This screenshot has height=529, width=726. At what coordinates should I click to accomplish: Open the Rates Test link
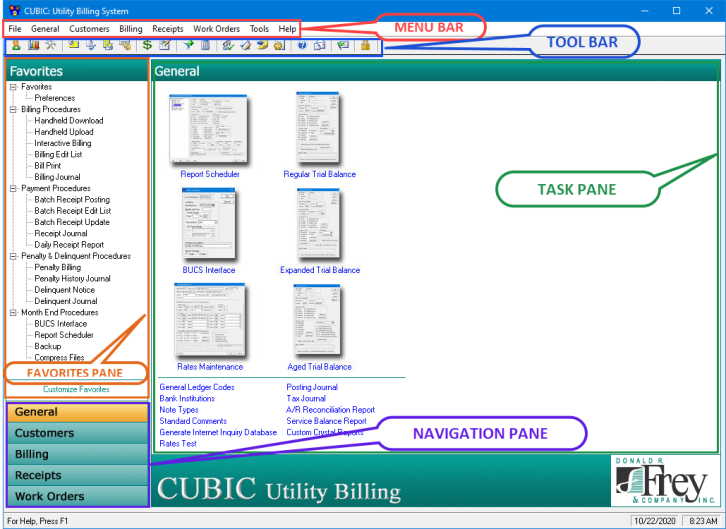178,443
